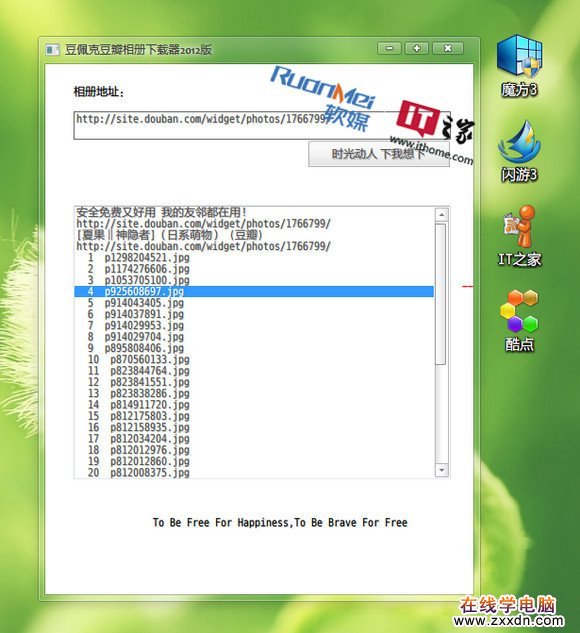
Task: Select list row p823844764.jpg
Action: 254,371
